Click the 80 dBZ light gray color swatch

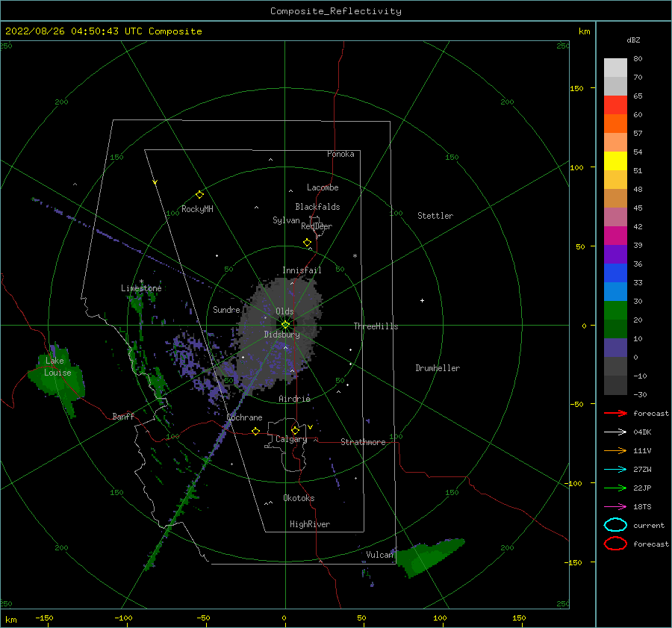[x=615, y=68]
